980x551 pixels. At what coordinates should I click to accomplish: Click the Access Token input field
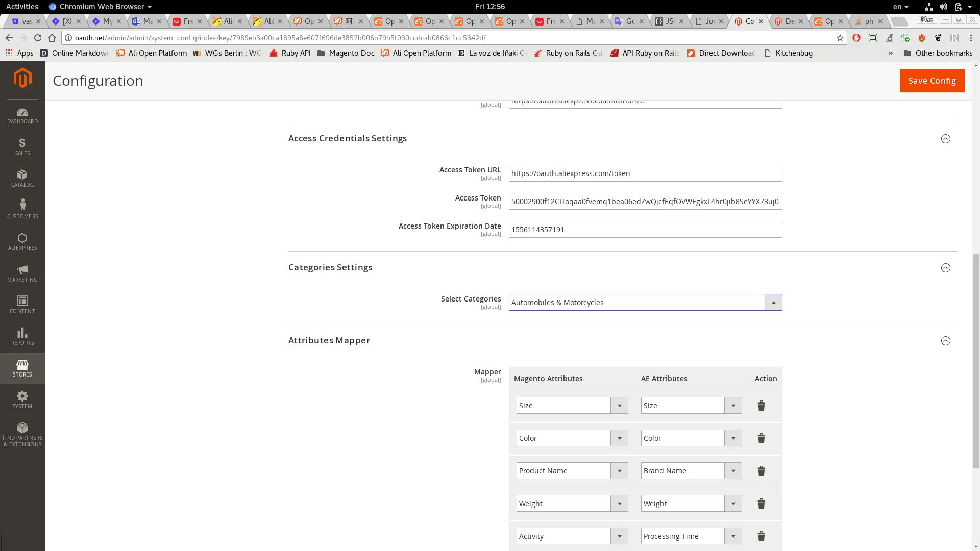pos(645,202)
